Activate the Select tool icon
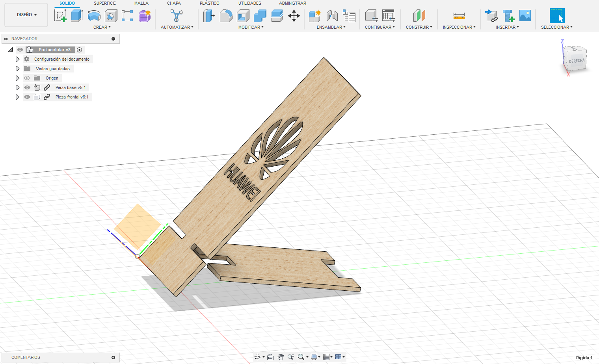 (x=557, y=16)
